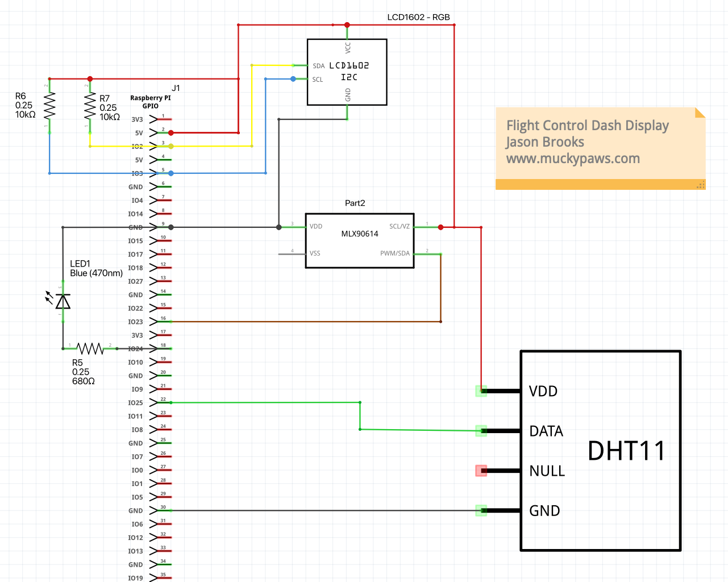Click the MLX90614 sensor part
Viewport: 728px width, 582px height.
pos(359,240)
